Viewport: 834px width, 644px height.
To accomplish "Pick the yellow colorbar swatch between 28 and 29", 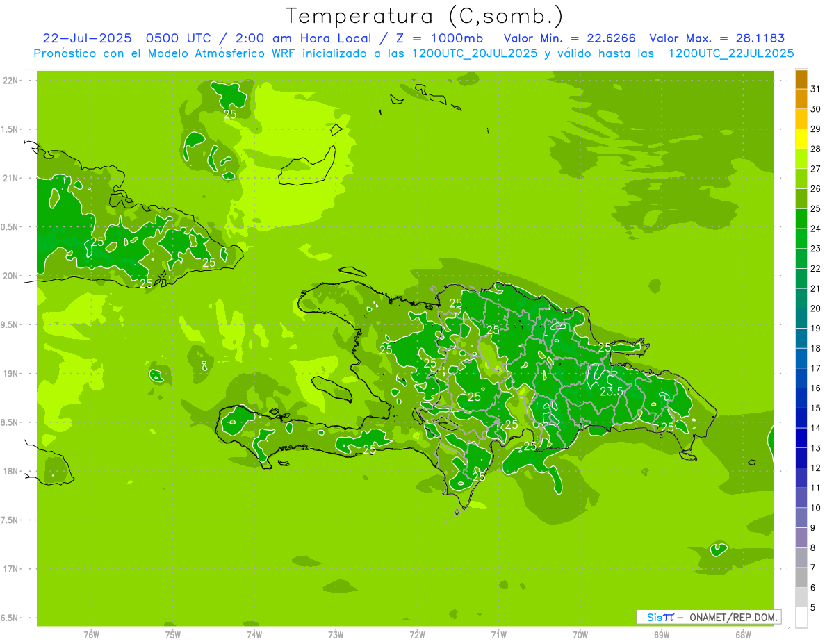I will coord(801,139).
